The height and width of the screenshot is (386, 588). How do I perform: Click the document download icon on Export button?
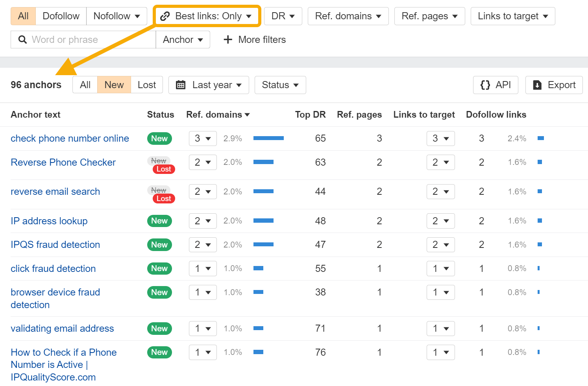point(538,85)
